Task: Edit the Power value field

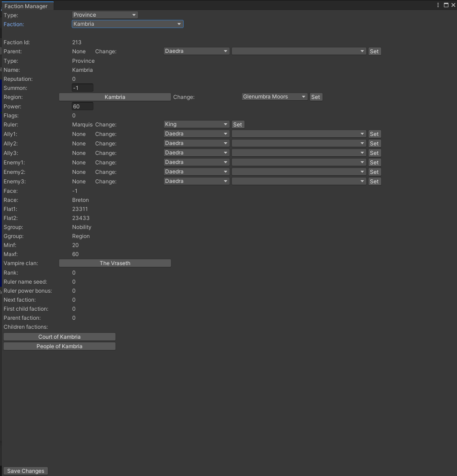Action: point(83,106)
